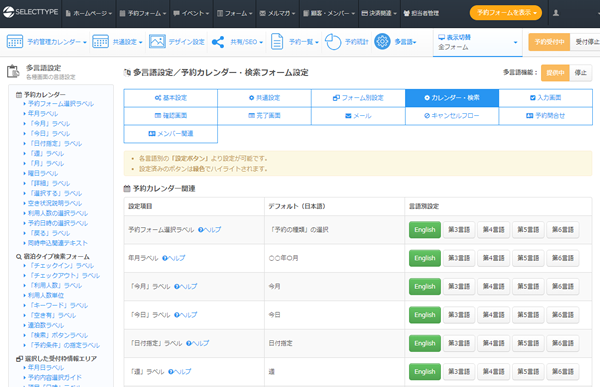Switch multilingual function to 停止
The image size is (600, 387).
(580, 72)
